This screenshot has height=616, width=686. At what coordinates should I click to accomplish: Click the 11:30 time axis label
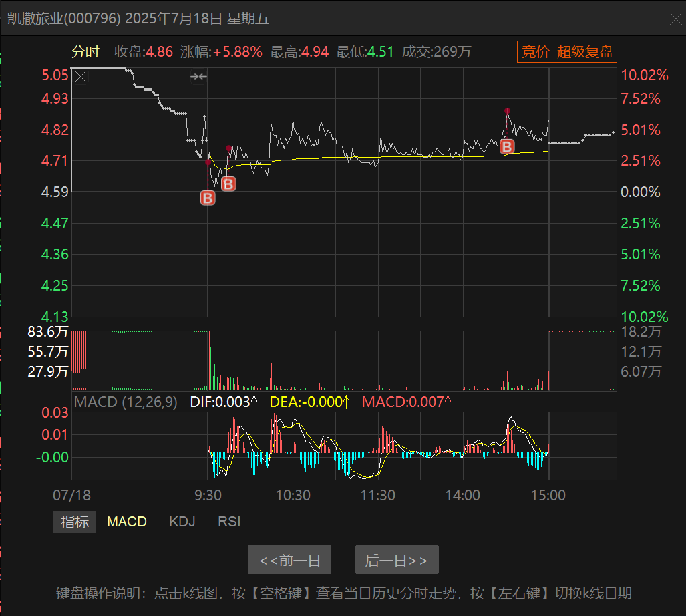pyautogui.click(x=378, y=495)
